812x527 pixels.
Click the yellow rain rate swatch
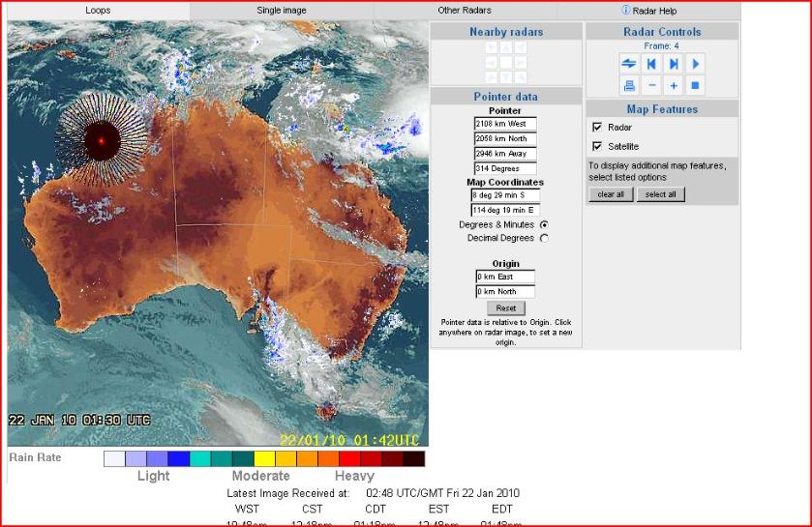pos(264,459)
